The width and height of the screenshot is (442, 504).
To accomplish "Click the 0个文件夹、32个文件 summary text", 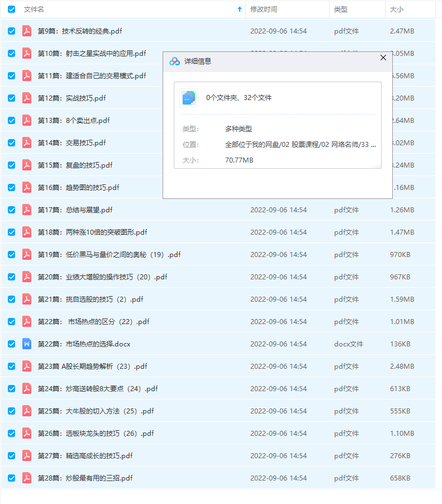I will pyautogui.click(x=239, y=98).
